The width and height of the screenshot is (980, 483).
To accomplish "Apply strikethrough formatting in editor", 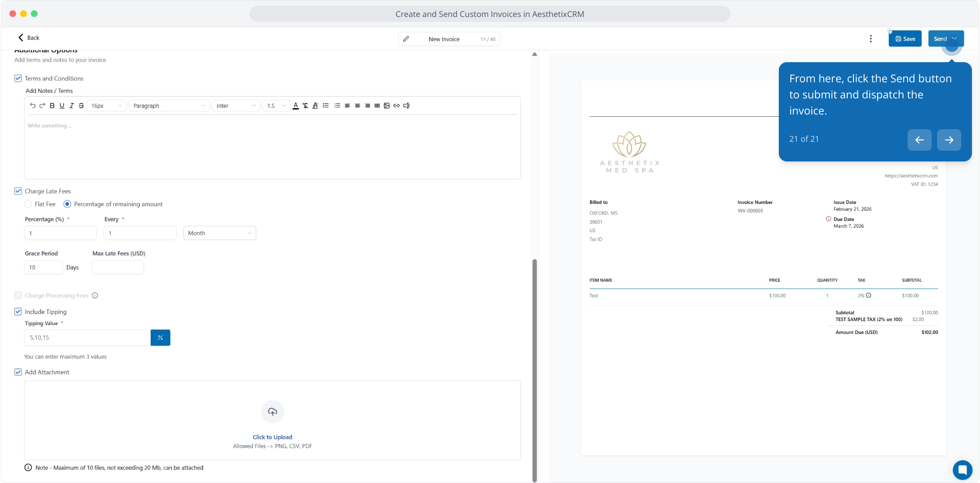I will [x=81, y=106].
